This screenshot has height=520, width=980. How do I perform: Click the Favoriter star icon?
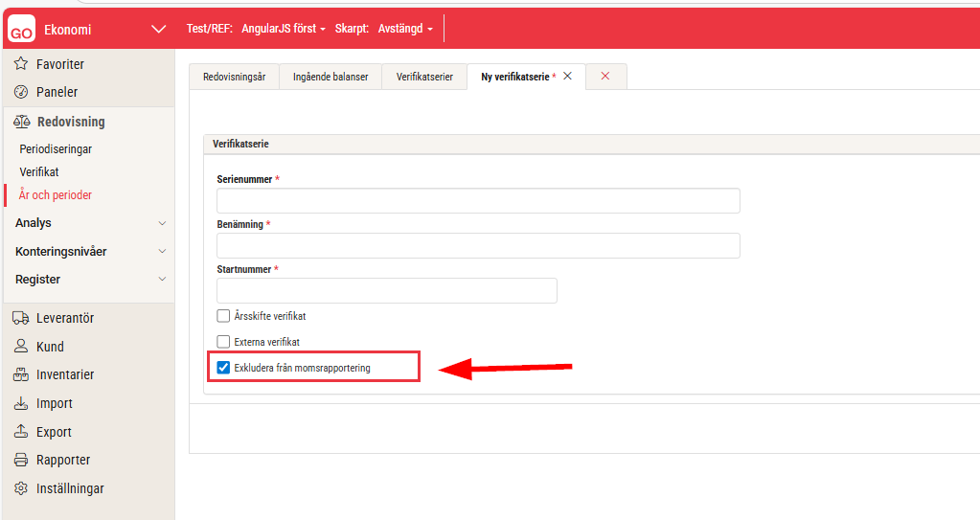click(21, 64)
